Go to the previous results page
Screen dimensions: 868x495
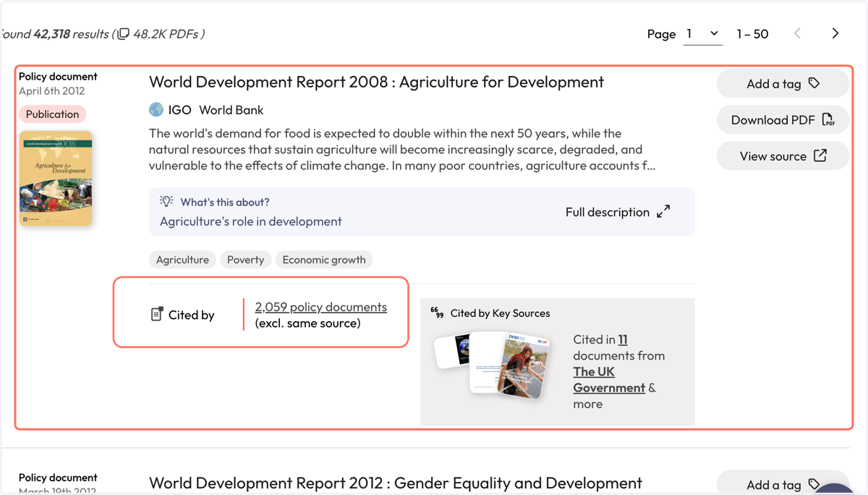[797, 33]
